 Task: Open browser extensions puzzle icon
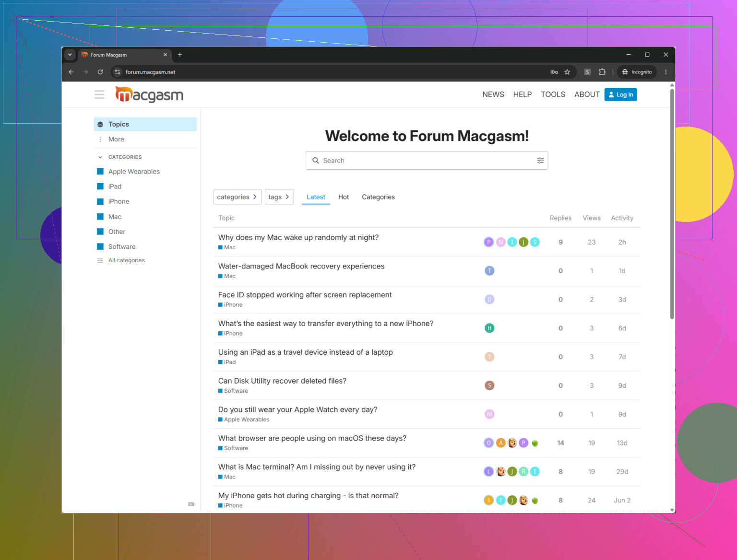coord(602,72)
